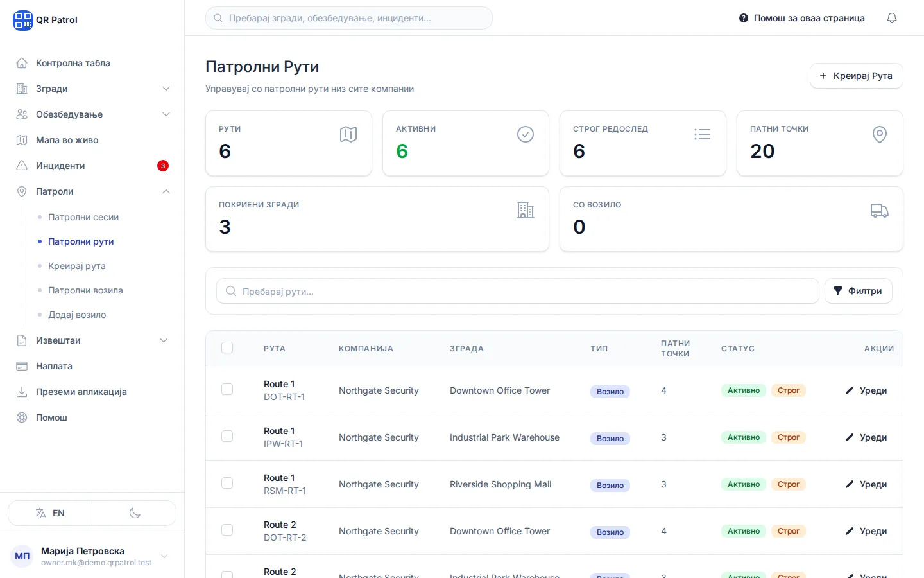Screen dimensions: 924x578
Task: Tick the select-all checkbox in table header
Action: (x=227, y=347)
